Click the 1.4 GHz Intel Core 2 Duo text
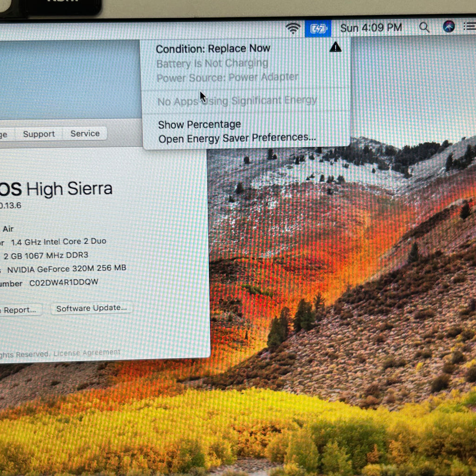 pos(59,242)
